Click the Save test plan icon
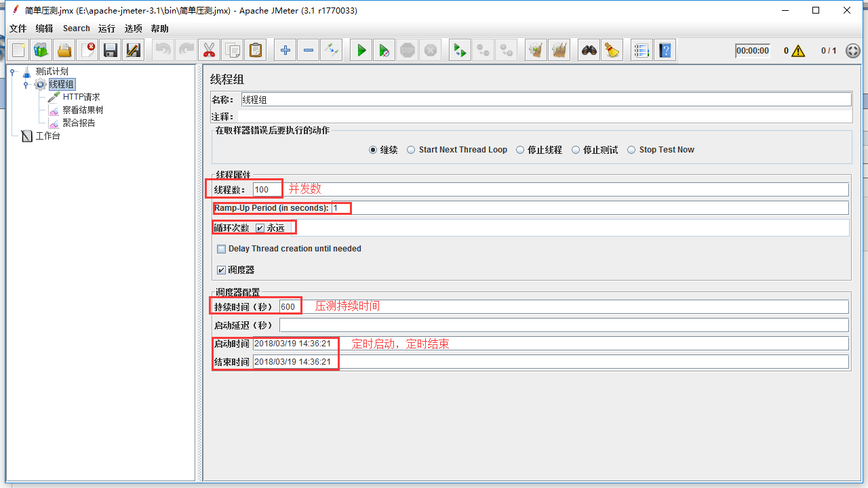 [x=111, y=50]
